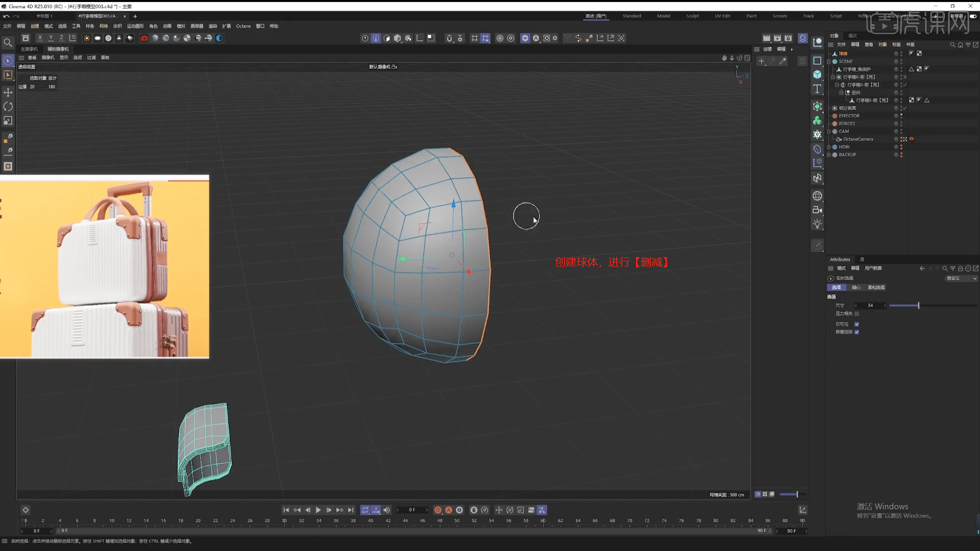The image size is (980, 551).
Task: Open the 文件 menu in main menu bar
Action: 7,26
